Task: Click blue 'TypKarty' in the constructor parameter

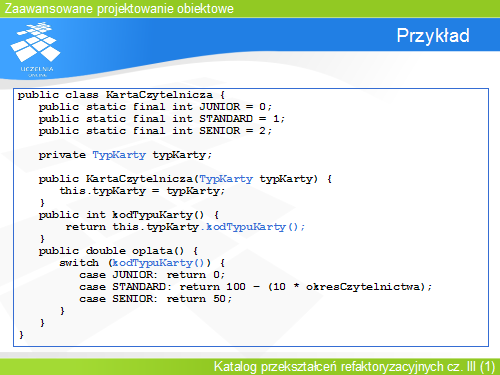Action: 226,179
